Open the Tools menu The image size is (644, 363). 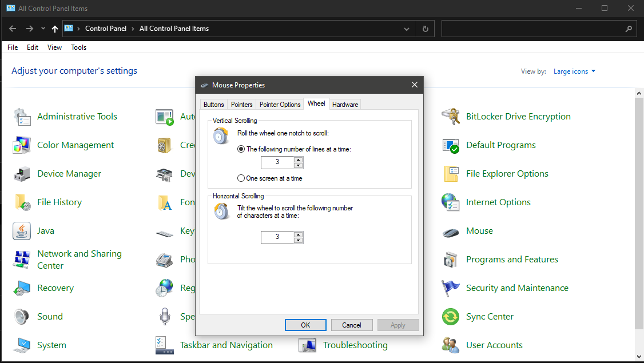pos(78,47)
